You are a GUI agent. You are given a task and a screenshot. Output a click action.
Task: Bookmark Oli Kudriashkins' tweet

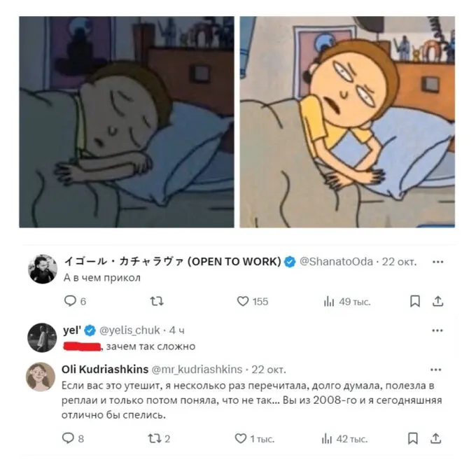click(414, 439)
